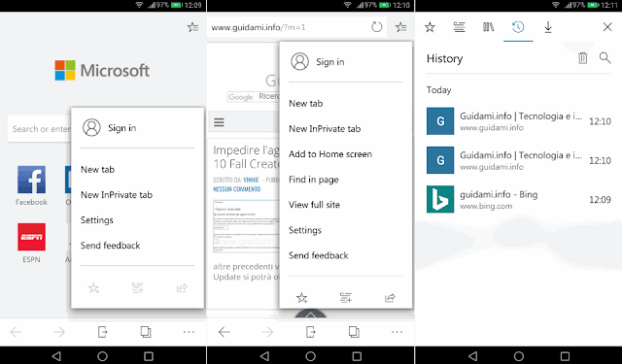The width and height of the screenshot is (622, 364).
Task: Select New tab in the middle menu
Action: (x=306, y=104)
